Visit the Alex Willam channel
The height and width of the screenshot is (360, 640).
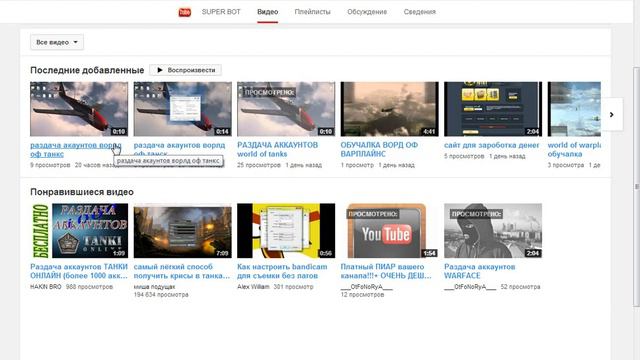(253, 287)
